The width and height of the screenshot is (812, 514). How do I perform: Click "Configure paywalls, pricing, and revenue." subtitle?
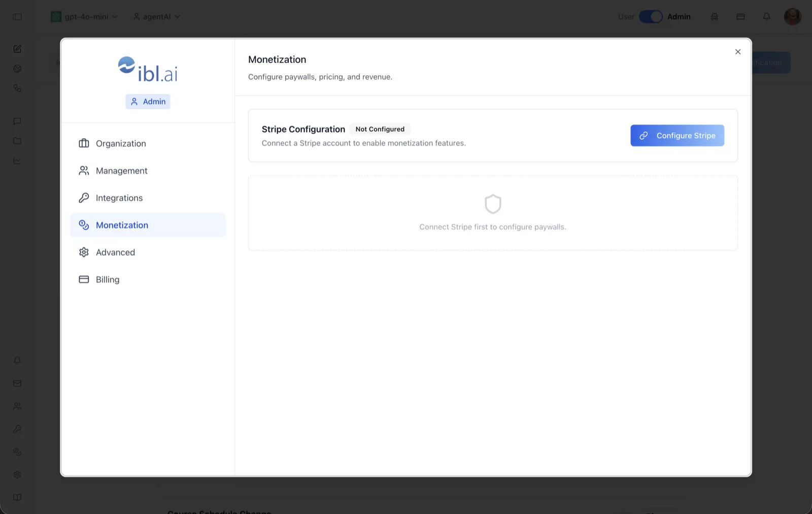320,77
